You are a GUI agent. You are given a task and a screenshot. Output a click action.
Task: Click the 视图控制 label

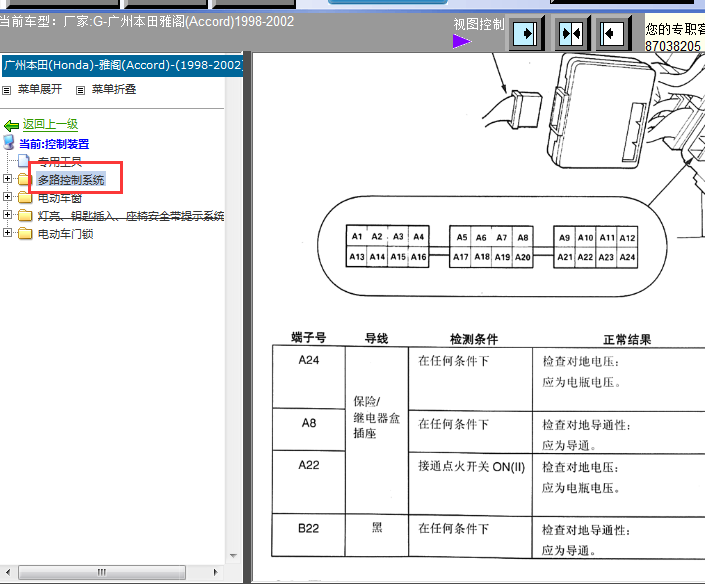click(478, 24)
